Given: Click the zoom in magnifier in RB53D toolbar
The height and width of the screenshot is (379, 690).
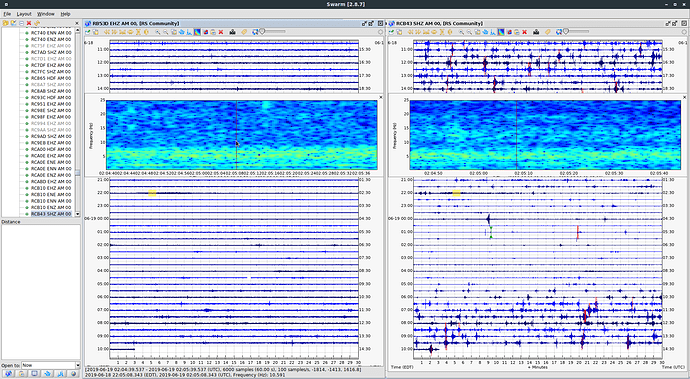Looking at the screenshot, I should [x=158, y=32].
